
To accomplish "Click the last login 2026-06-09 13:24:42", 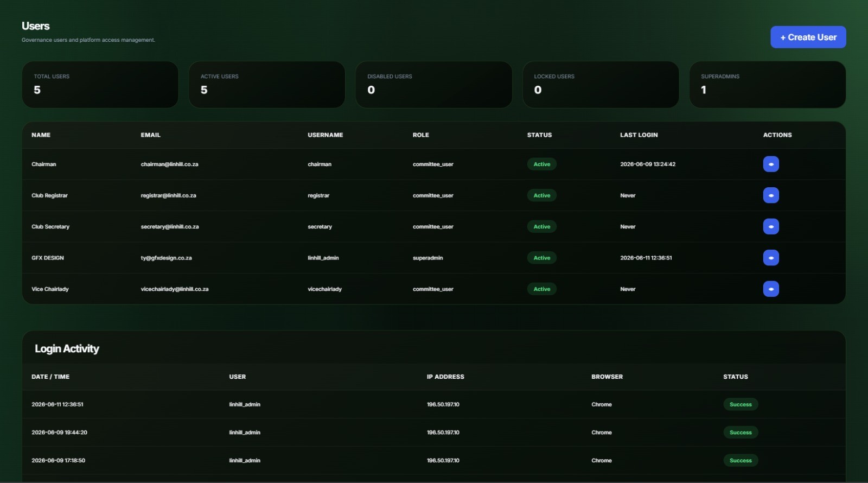I will tap(648, 164).
